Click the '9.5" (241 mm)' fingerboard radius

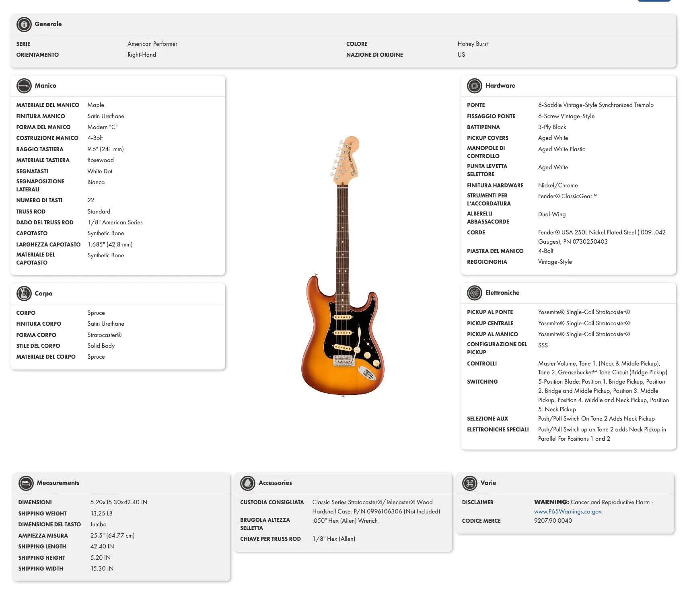click(105, 149)
